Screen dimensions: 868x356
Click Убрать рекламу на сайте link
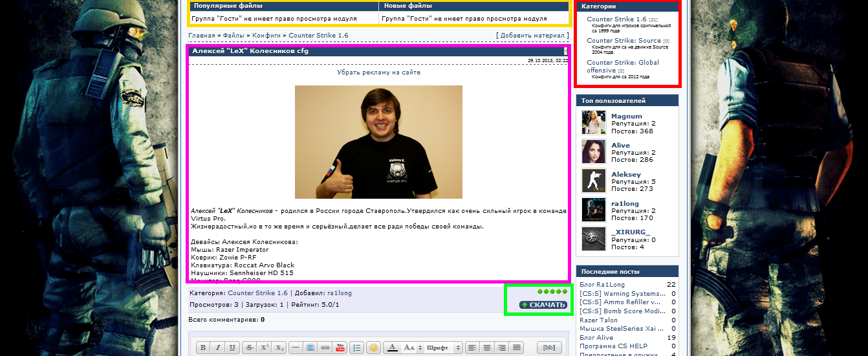tap(378, 72)
